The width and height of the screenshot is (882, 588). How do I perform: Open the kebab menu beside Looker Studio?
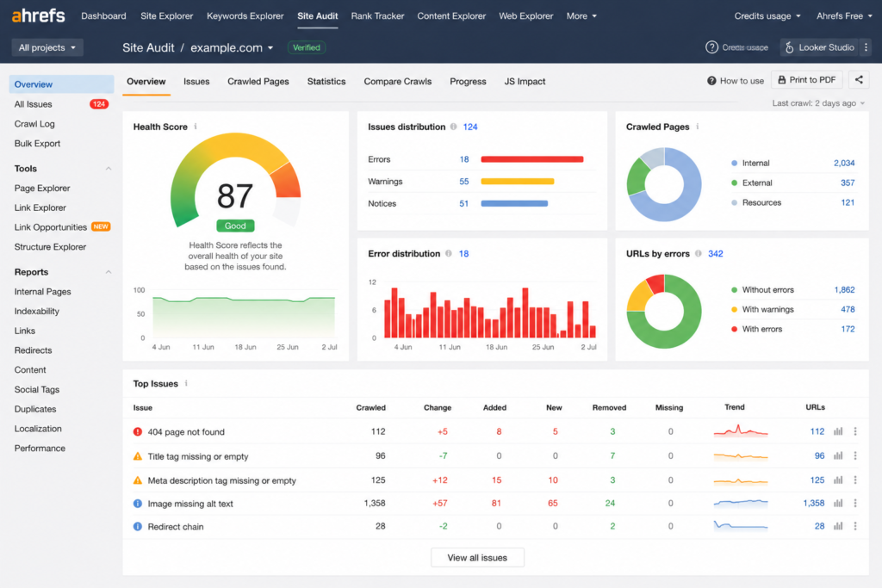click(866, 47)
